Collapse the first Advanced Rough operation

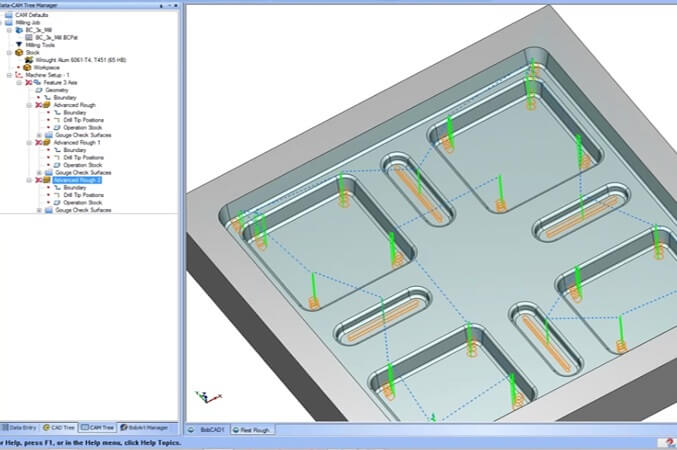[29, 105]
